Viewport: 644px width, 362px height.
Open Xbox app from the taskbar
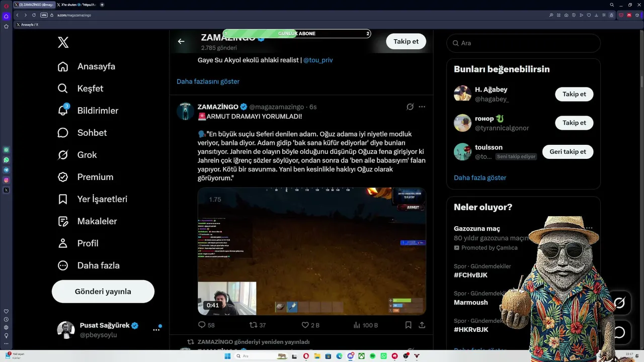[361, 356]
